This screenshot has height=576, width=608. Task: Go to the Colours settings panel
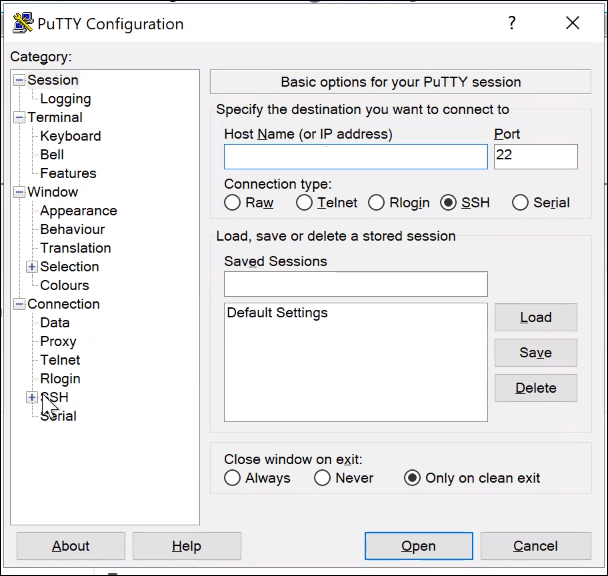[64, 285]
